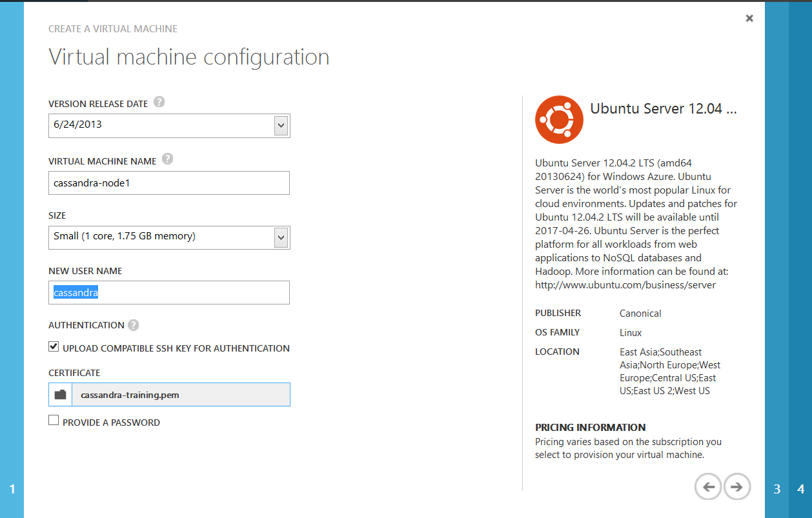Viewport: 812px width, 518px height.
Task: Click the Linux OS family value
Action: tap(631, 333)
